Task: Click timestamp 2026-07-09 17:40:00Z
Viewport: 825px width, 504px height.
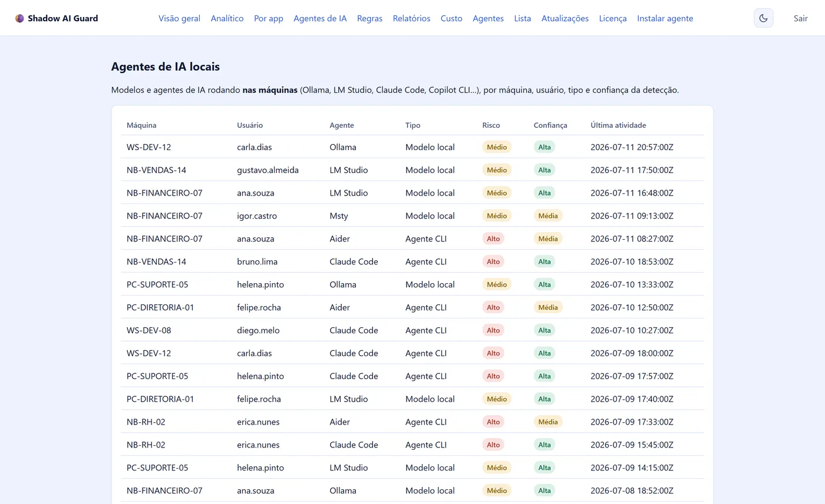Action: pos(632,399)
